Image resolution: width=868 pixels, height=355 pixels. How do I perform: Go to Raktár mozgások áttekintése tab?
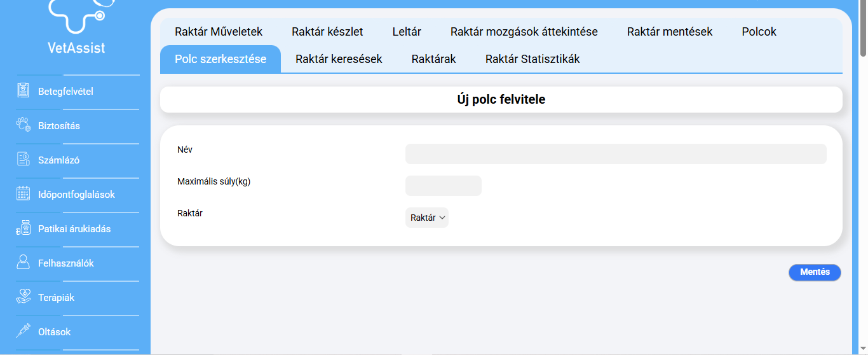[x=524, y=32]
